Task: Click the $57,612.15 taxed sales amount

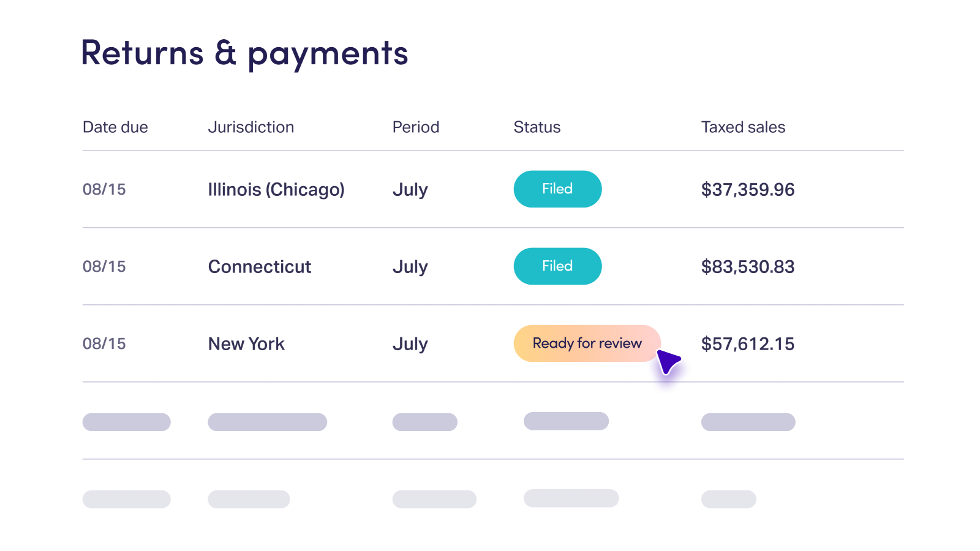Action: click(x=748, y=344)
